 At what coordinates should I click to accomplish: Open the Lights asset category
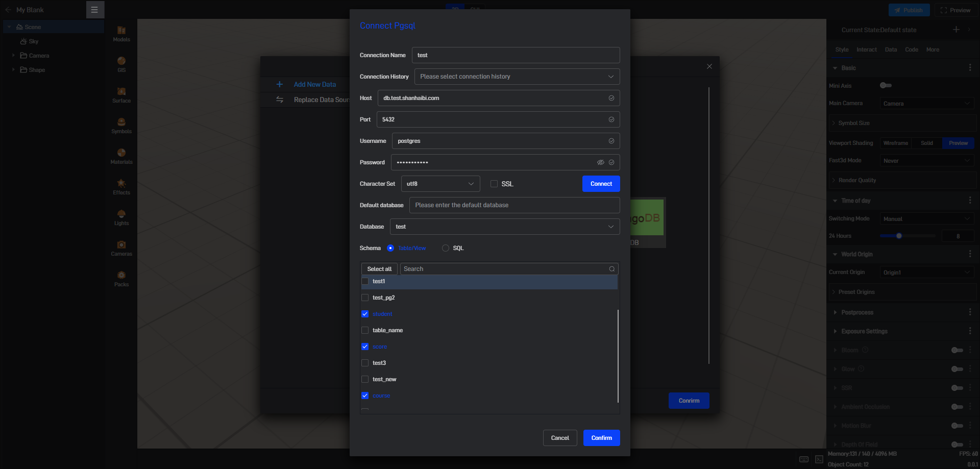pyautogui.click(x=121, y=217)
